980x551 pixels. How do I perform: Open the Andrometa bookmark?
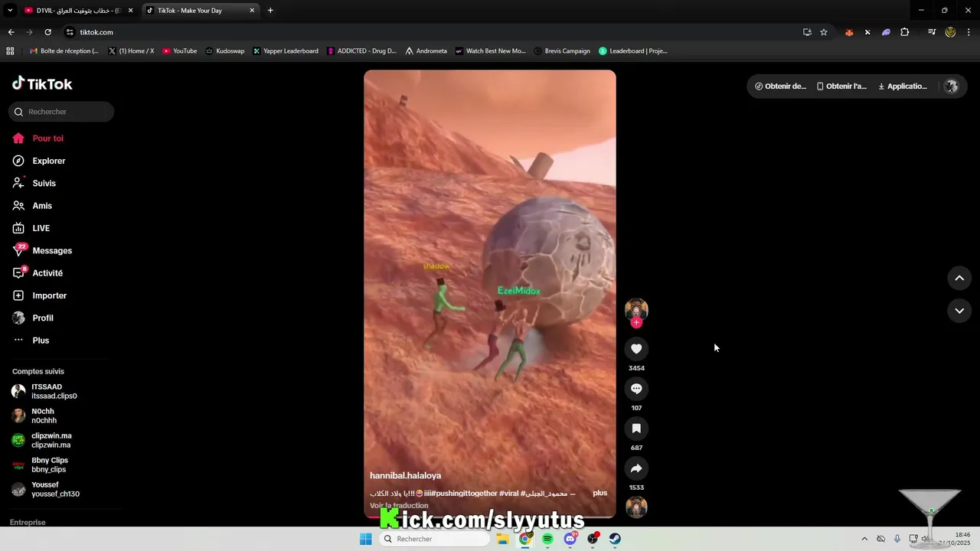tap(426, 51)
